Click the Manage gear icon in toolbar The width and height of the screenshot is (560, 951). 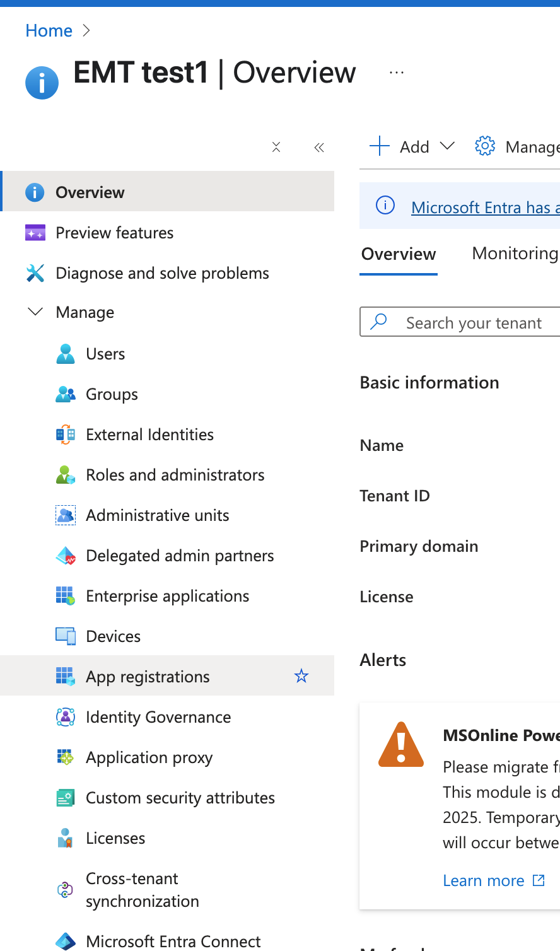pos(485,146)
